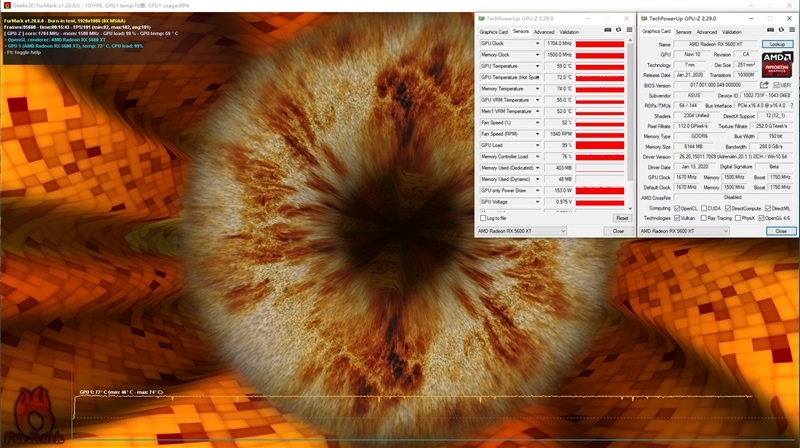The image size is (800, 448).
Task: Click the BIOS export arrow icon
Action: 762,86
